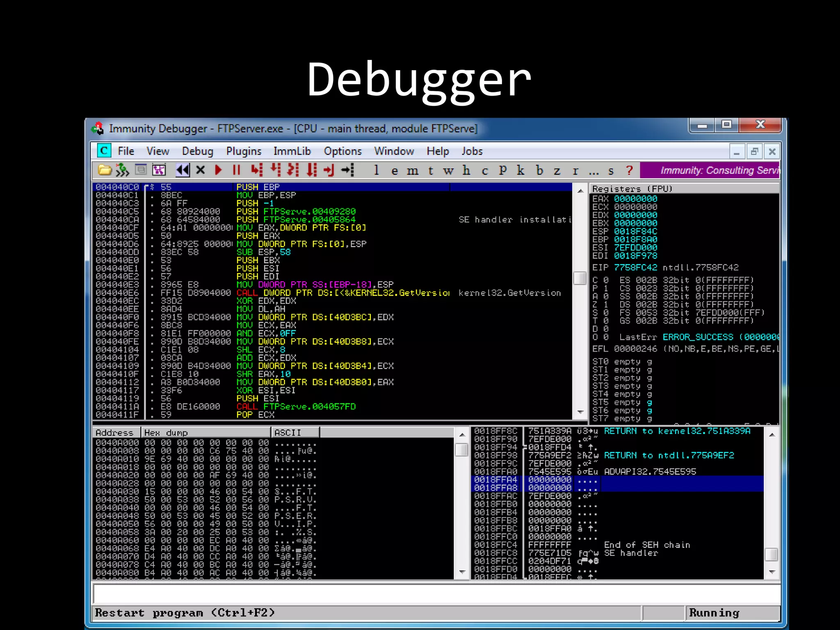Screen dimensions: 840x630
Task: Open References window with 'r' button
Action: pyautogui.click(x=575, y=171)
